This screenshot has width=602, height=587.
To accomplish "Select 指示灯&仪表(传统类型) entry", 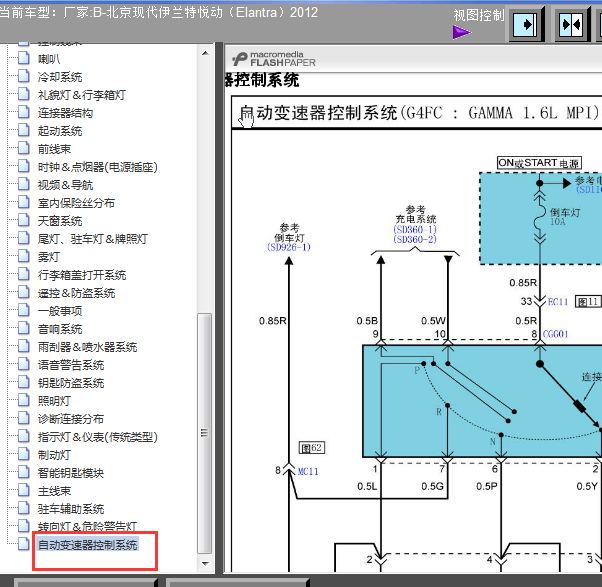I will click(98, 437).
